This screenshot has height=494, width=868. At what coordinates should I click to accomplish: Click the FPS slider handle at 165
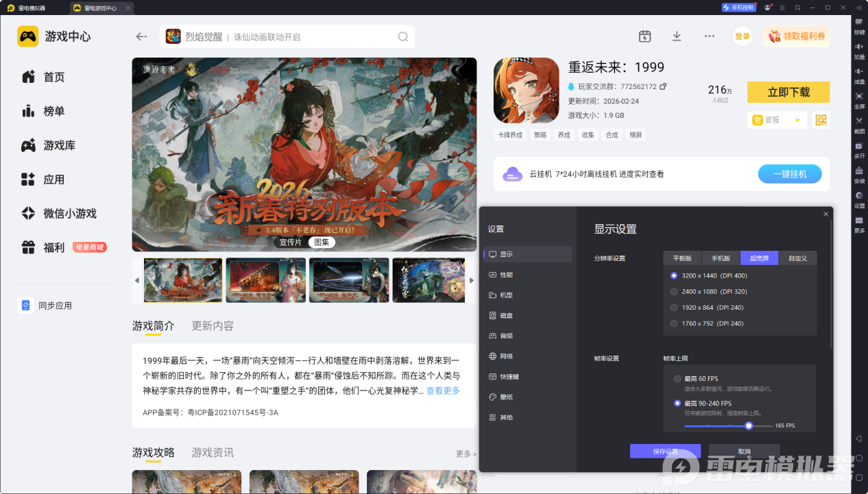tap(749, 425)
